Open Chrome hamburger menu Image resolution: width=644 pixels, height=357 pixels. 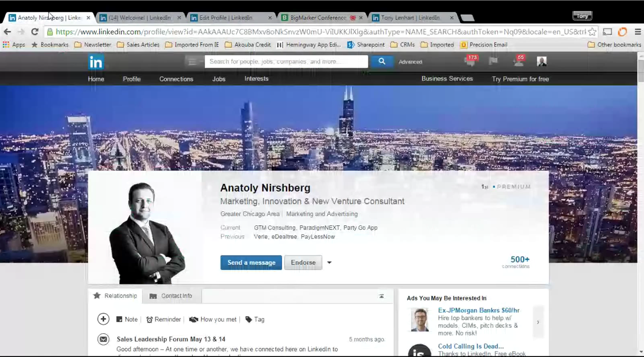(638, 32)
